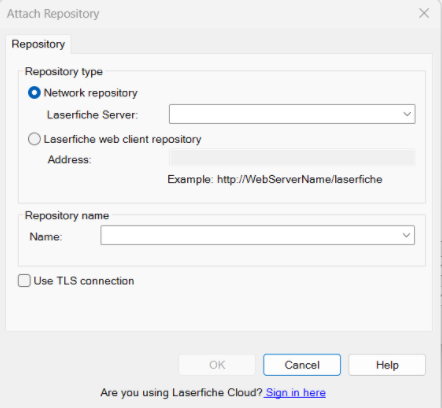
Task: Close the Attach Repository dialog
Action: 424,13
